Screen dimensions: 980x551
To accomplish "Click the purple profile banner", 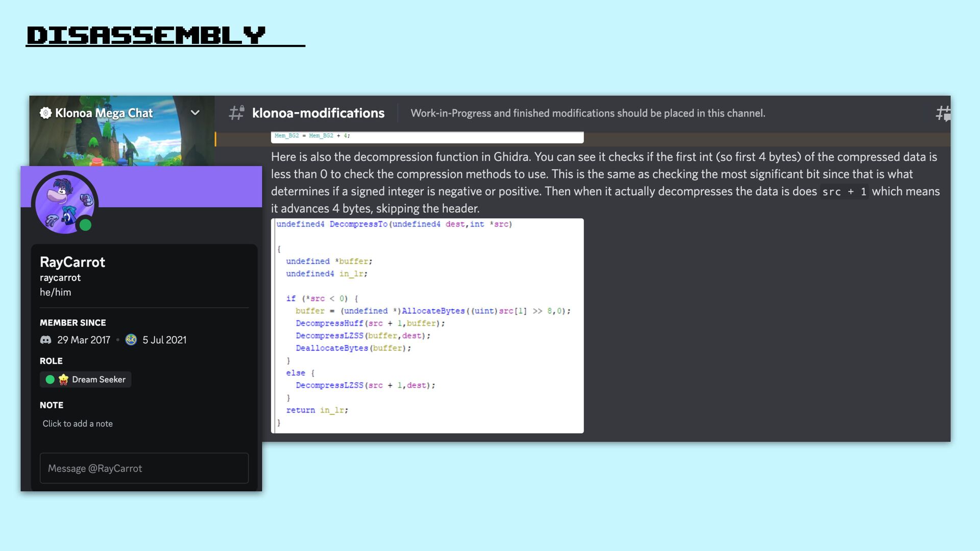I will [x=184, y=186].
